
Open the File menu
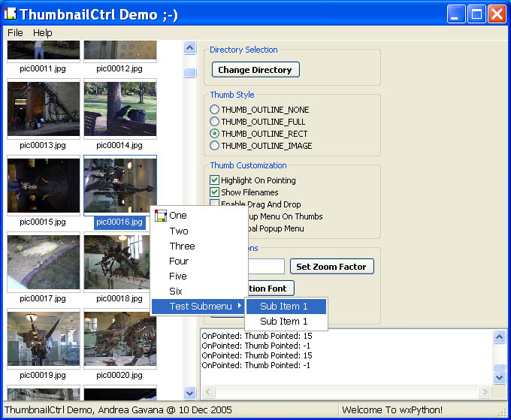pyautogui.click(x=15, y=33)
